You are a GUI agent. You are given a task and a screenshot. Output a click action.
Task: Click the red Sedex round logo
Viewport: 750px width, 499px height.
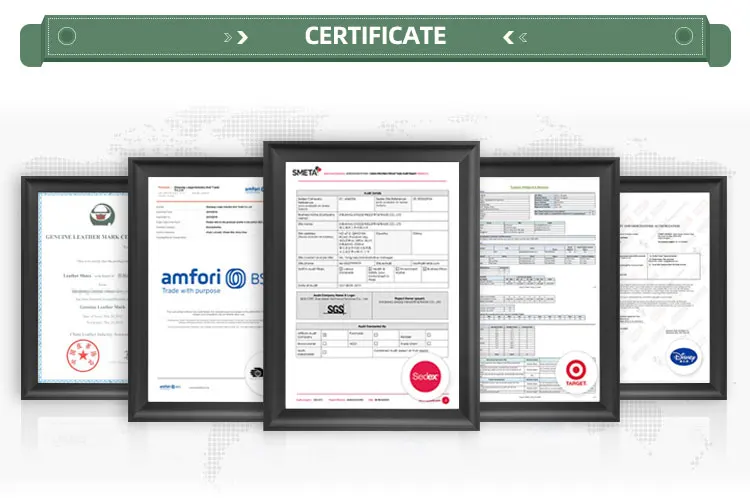point(425,377)
